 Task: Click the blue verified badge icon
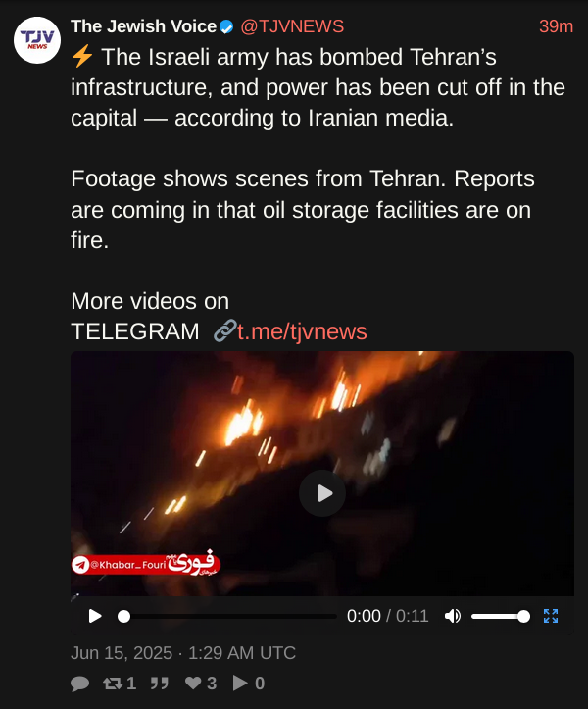(x=226, y=27)
